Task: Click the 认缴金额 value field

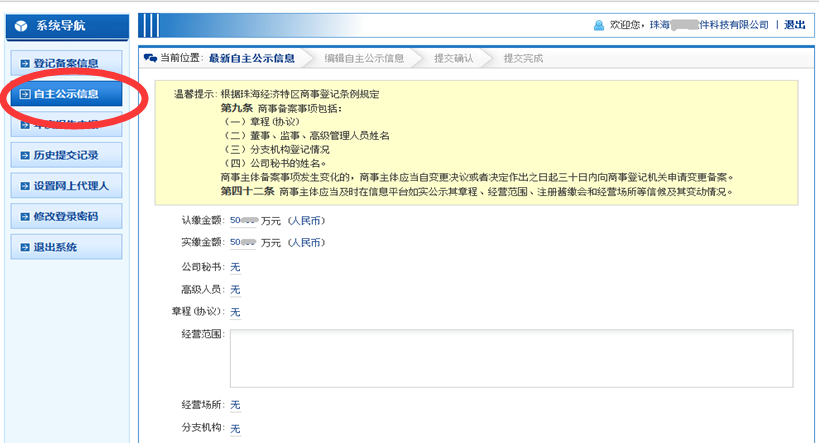Action: pos(243,221)
